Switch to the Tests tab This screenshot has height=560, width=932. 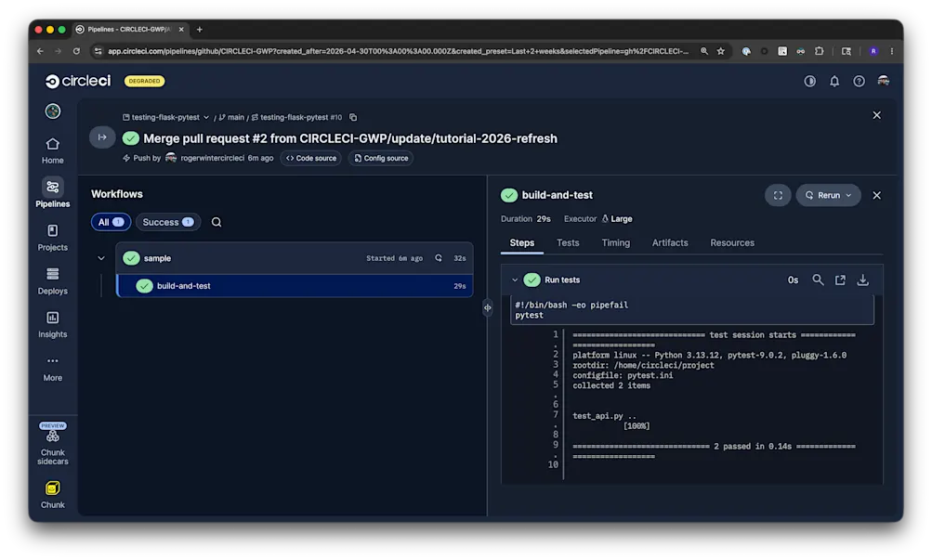tap(568, 242)
